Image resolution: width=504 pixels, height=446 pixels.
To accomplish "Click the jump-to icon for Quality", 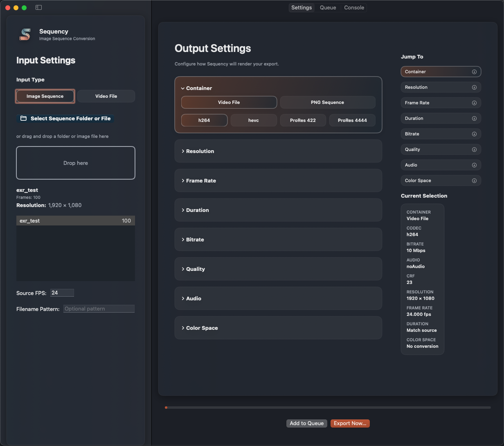I will pyautogui.click(x=474, y=149).
